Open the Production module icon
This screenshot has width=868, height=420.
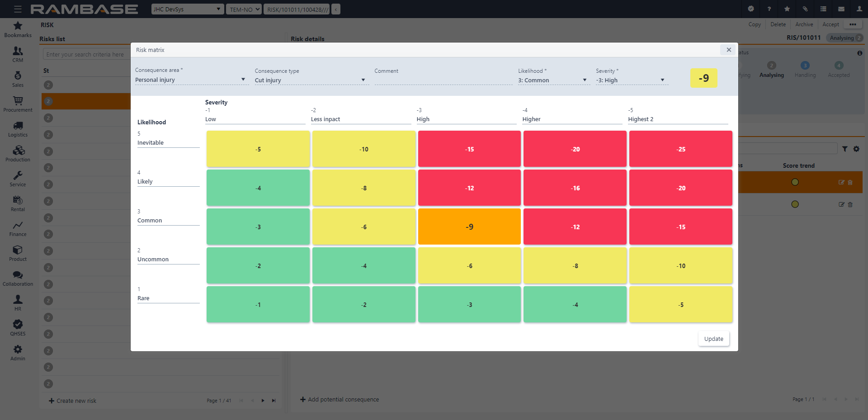pyautogui.click(x=18, y=153)
